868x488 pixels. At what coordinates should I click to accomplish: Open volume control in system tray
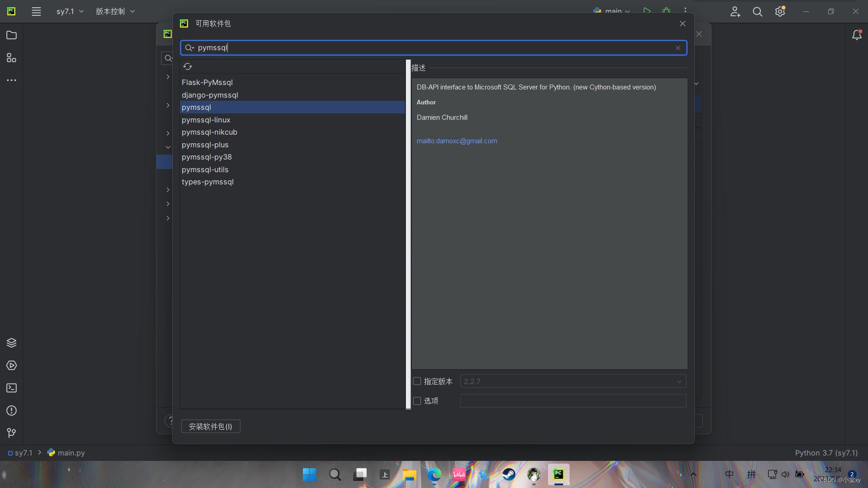pyautogui.click(x=786, y=474)
